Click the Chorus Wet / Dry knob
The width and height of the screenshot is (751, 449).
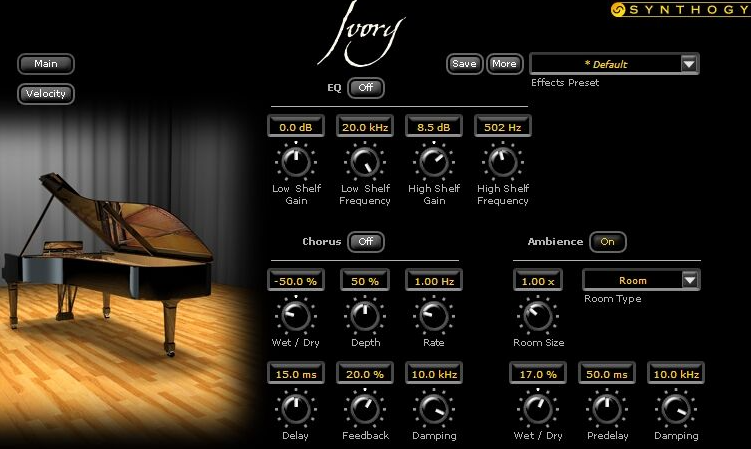[296, 316]
